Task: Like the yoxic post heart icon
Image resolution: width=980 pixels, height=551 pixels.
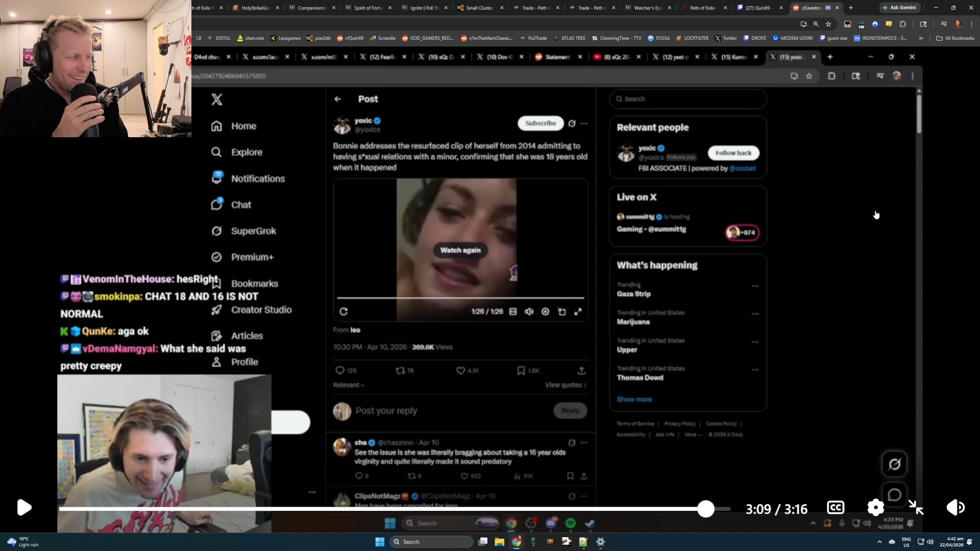Action: (460, 371)
